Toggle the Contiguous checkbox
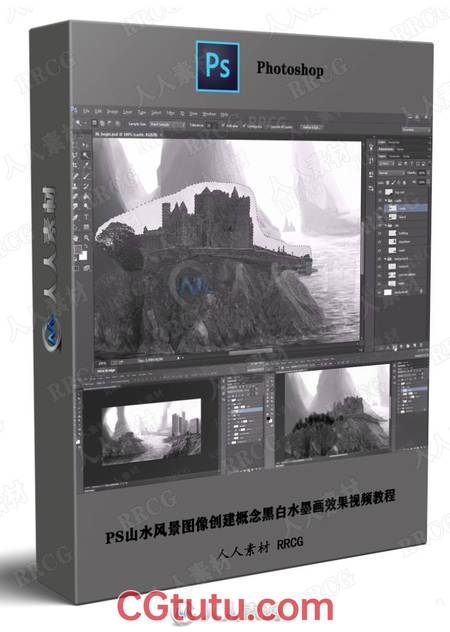450x632 pixels. [244, 125]
